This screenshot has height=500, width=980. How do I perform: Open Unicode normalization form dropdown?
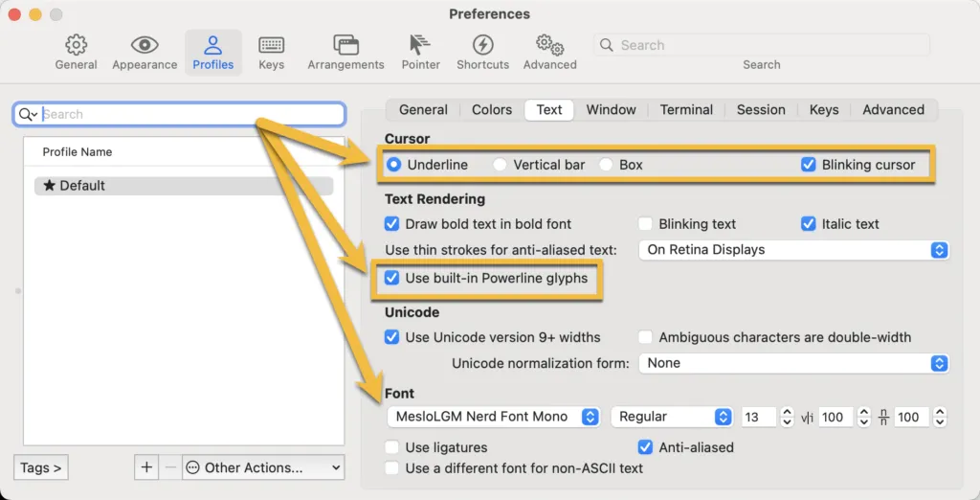click(793, 363)
